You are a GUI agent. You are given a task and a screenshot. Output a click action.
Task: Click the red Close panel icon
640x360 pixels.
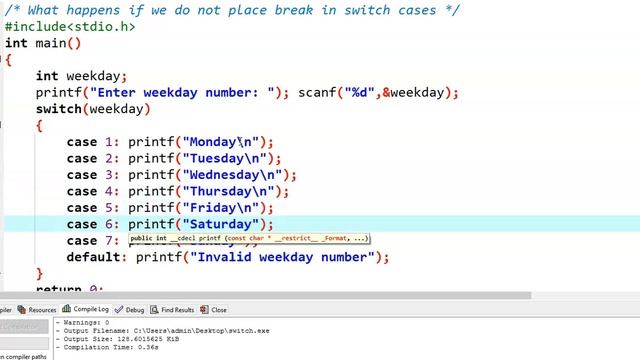coord(204,310)
